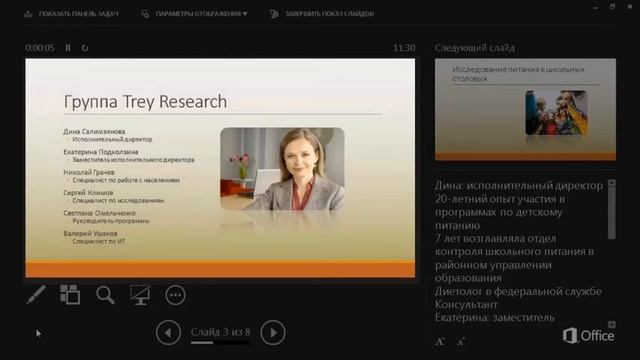Toggle black screen for slide show
The width and height of the screenshot is (640, 360).
(140, 295)
